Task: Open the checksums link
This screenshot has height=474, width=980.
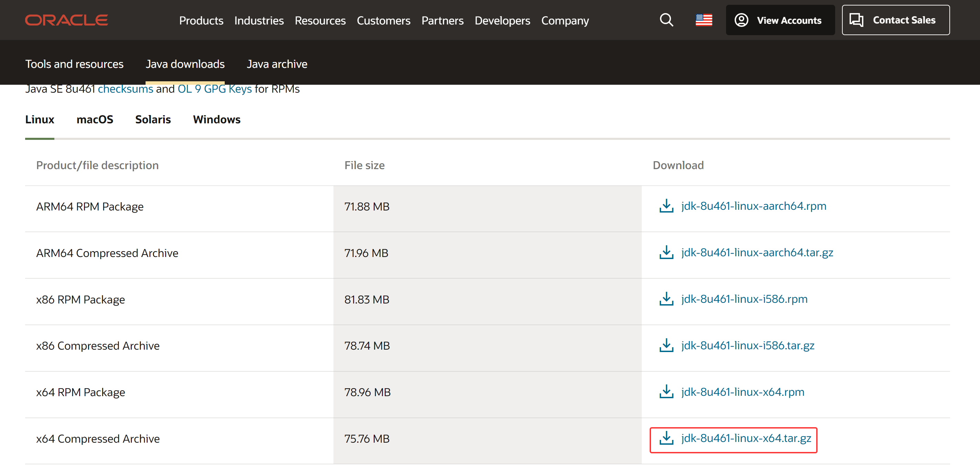Action: pyautogui.click(x=125, y=90)
